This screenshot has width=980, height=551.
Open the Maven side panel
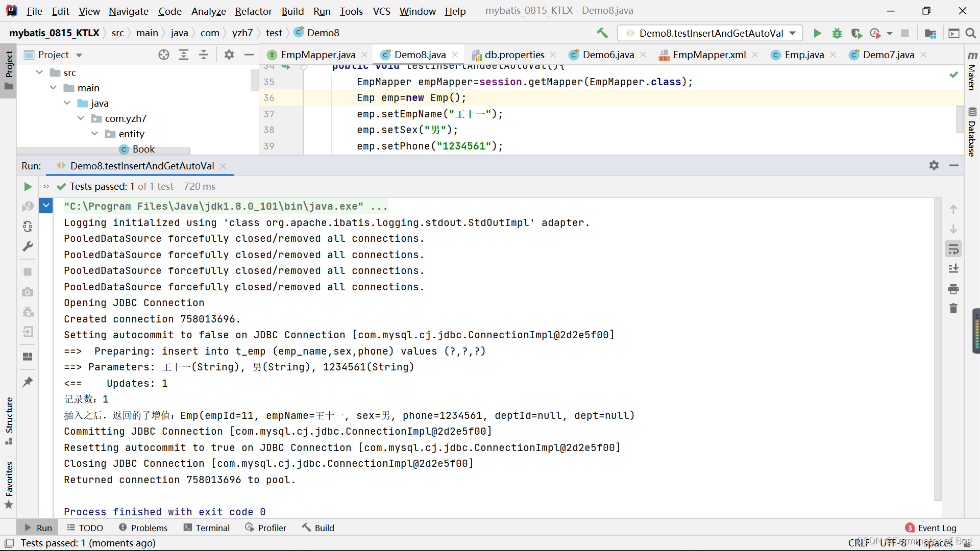click(972, 71)
